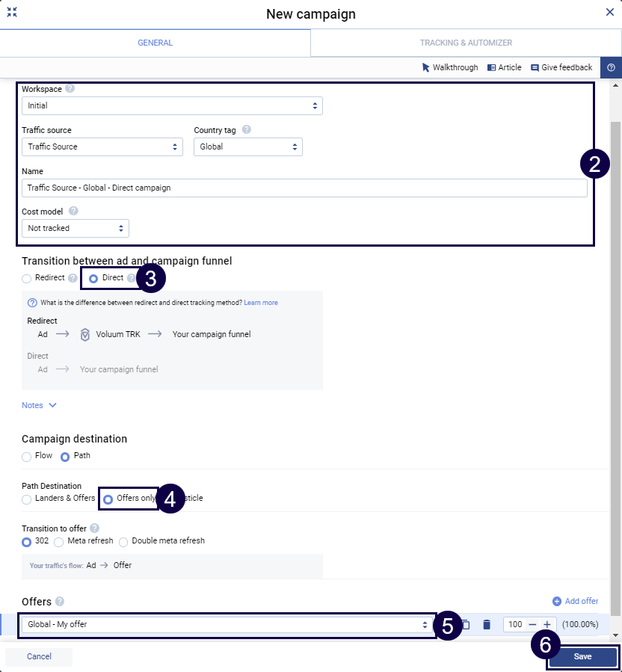Click the plus icon to increase offer weight
622x672 pixels.
[547, 624]
